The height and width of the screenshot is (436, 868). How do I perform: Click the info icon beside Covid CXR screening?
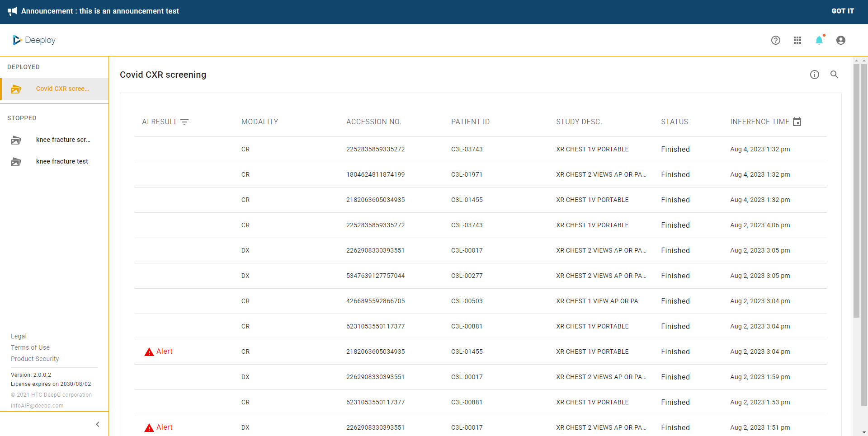[814, 75]
